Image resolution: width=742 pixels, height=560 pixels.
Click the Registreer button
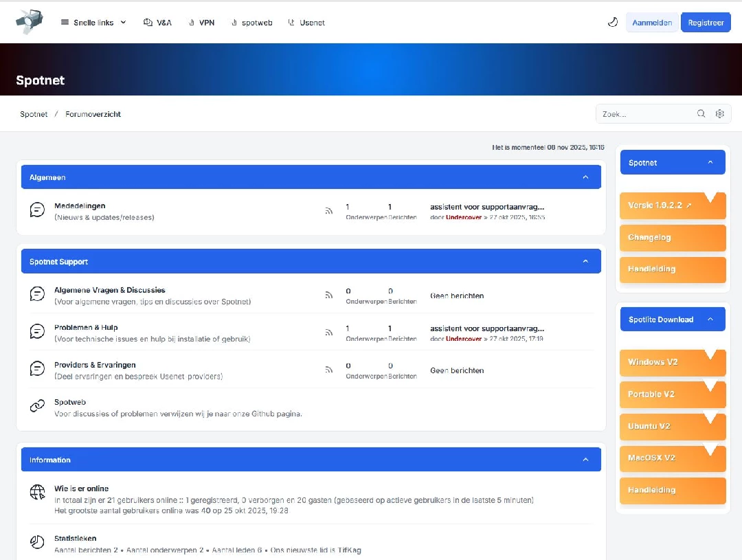[706, 21]
